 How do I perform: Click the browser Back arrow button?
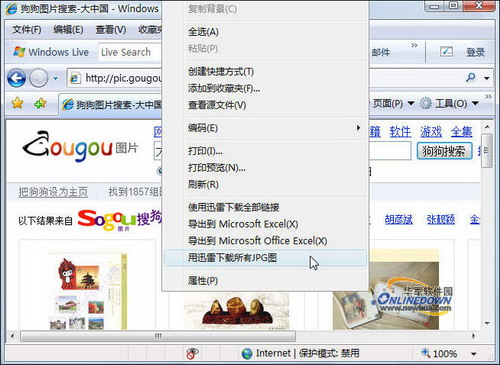coord(16,78)
